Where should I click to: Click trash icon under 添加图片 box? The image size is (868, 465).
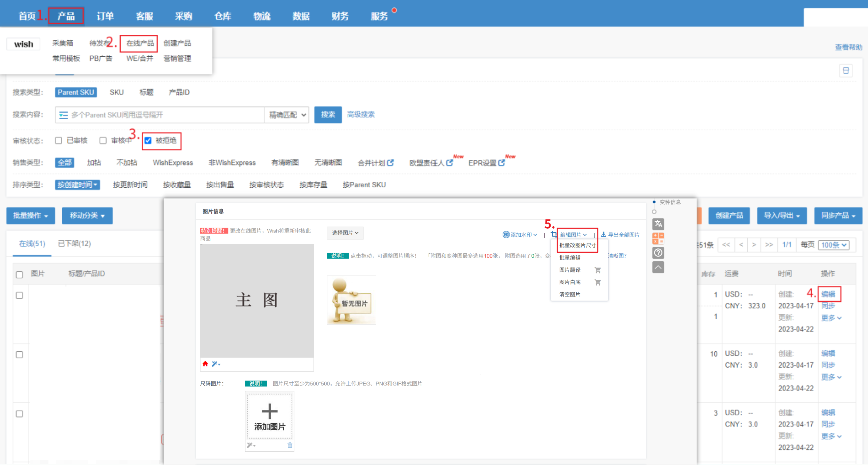290,445
